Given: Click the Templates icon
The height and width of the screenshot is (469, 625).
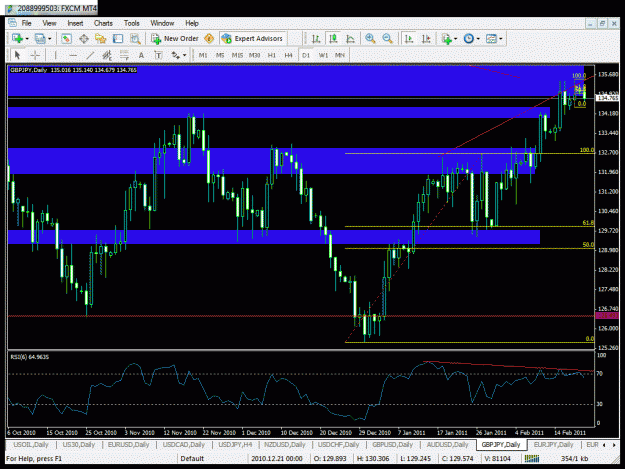Looking at the screenshot, I should pos(491,39).
